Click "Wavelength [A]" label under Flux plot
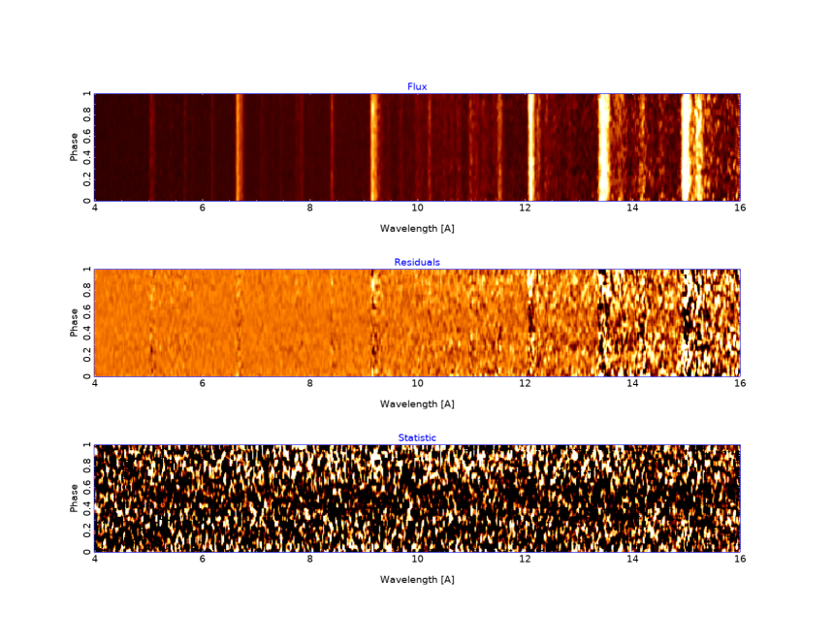Viewport: 834px width, 644px height. point(417,229)
